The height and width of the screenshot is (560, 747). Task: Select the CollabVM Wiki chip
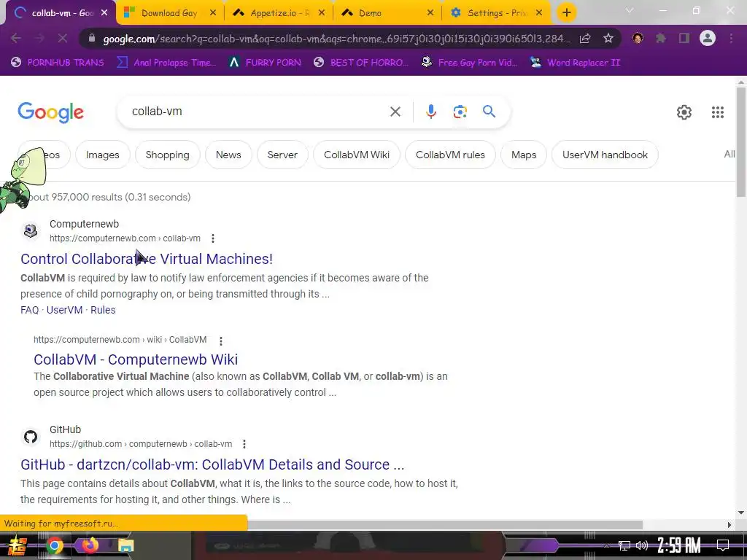(356, 155)
